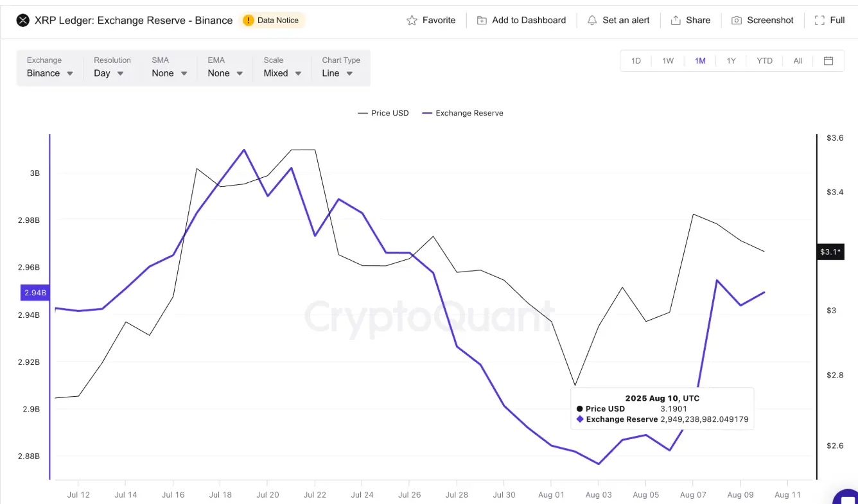Toggle the Exchange Reserve legend series
The image size is (858, 504).
(x=462, y=113)
